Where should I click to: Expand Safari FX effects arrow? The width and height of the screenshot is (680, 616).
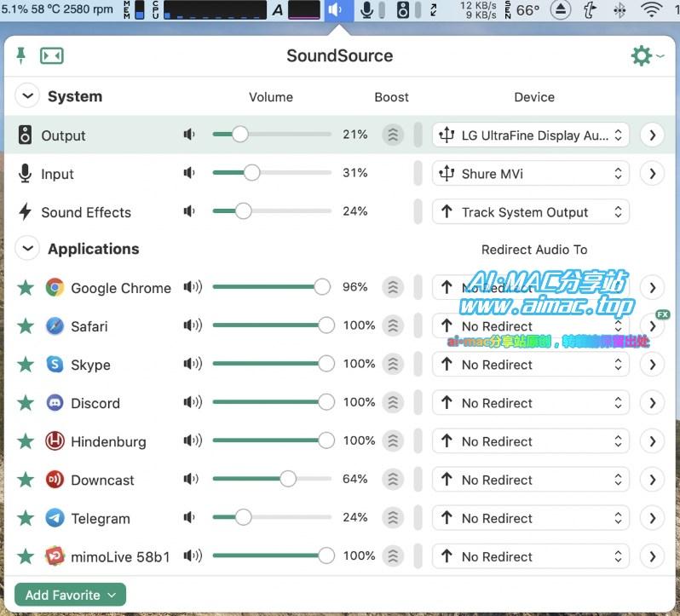coord(652,326)
